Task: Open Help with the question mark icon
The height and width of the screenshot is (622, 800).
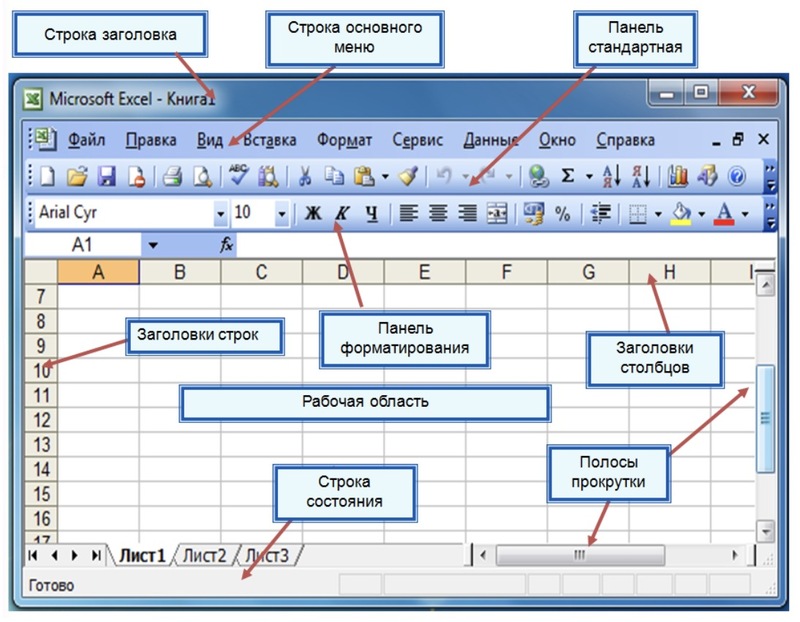Action: click(737, 177)
